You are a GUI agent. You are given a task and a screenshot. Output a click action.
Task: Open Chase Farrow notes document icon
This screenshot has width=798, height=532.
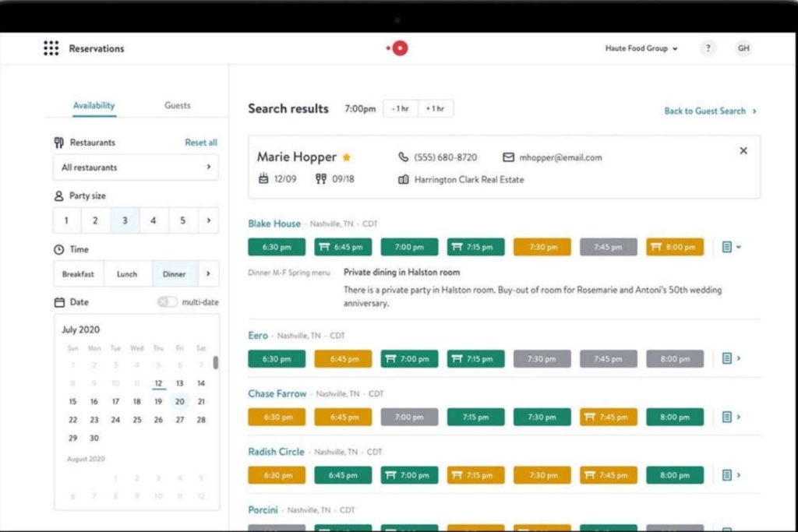[727, 417]
